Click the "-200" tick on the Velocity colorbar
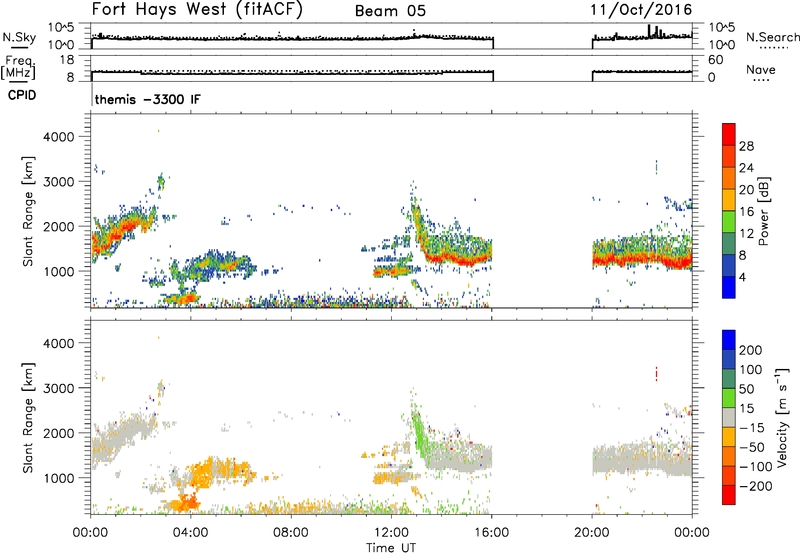 (x=756, y=486)
